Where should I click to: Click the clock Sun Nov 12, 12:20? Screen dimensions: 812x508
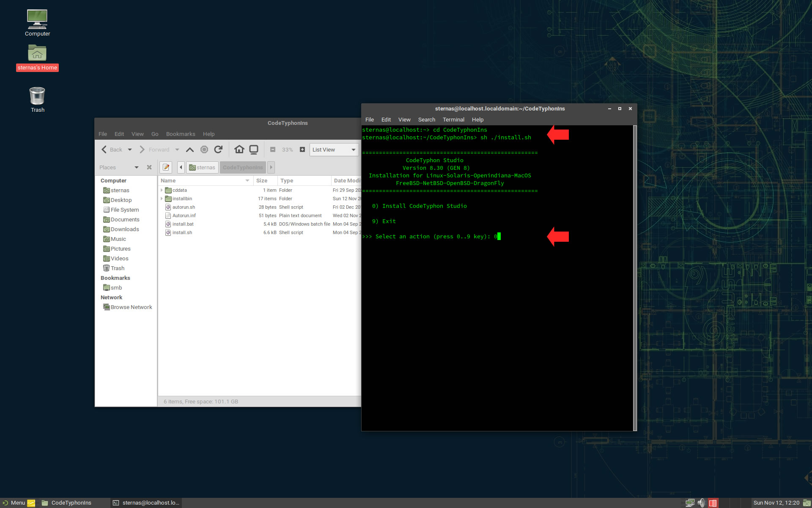click(x=776, y=503)
